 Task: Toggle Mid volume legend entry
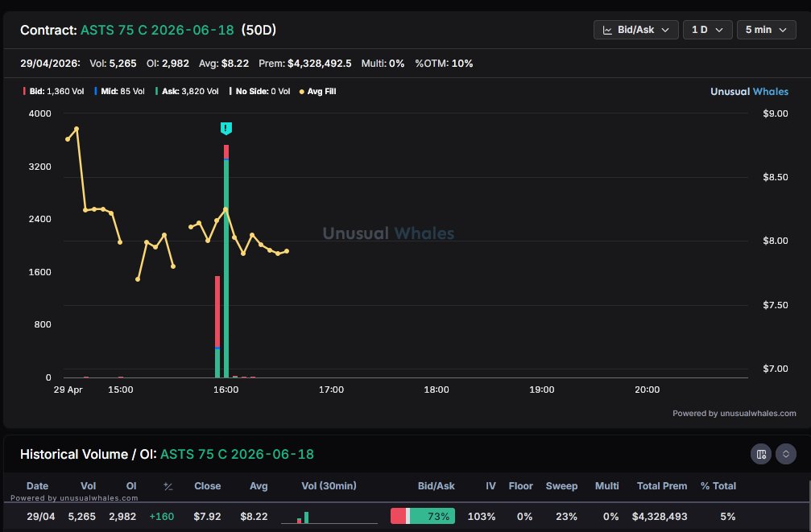click(119, 92)
